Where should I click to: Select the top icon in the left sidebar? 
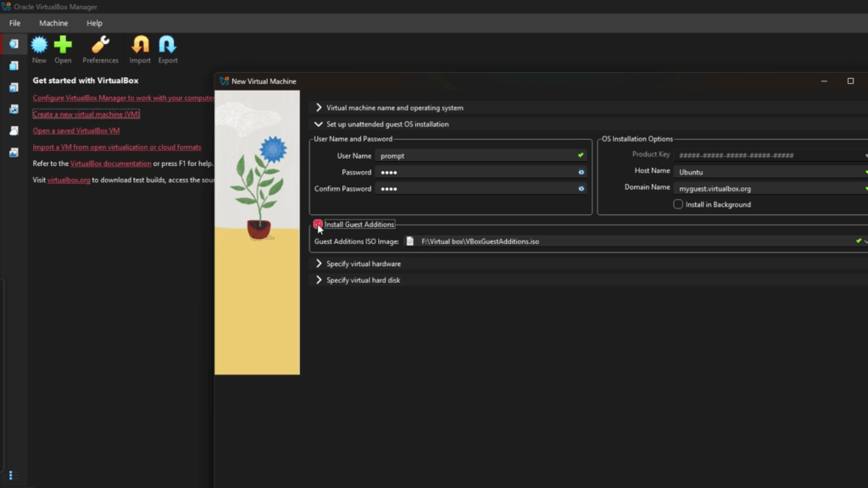click(14, 43)
